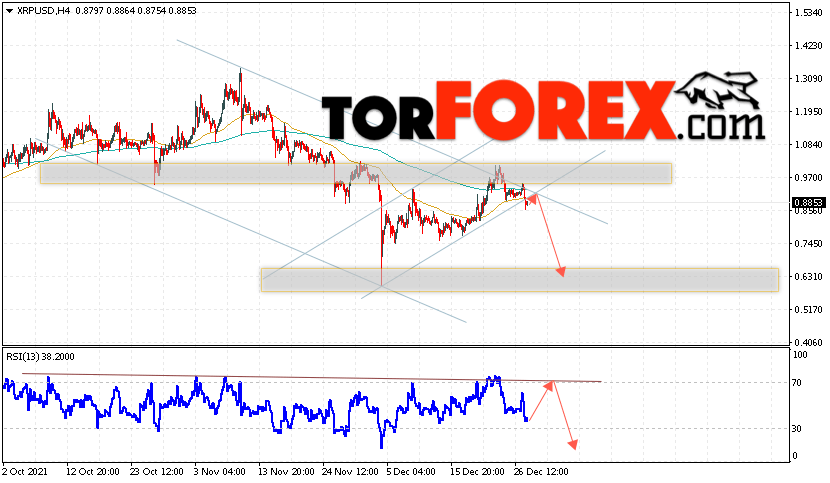This screenshot has width=830, height=483.
Task: Select the XRPUSD,H4 symbol title
Action: 43,11
